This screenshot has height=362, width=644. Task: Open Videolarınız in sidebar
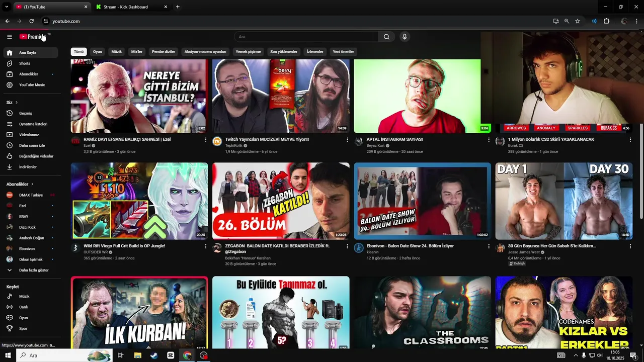click(x=30, y=135)
